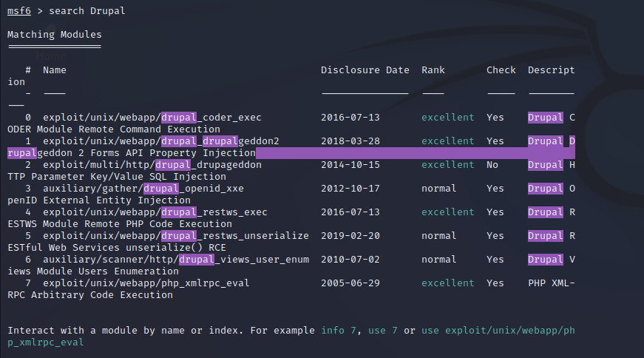Click module name exploit/multi/http/drupal_drupageddon

coord(152,165)
